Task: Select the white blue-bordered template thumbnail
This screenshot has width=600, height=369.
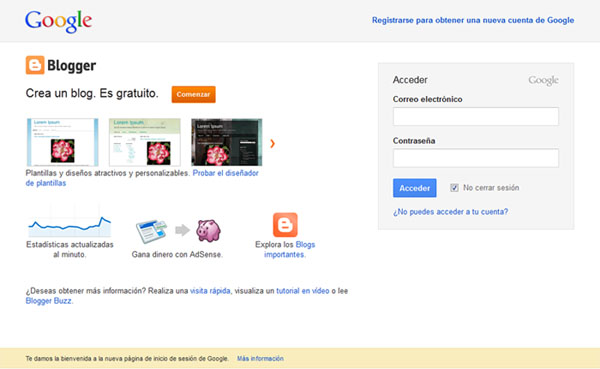Action: tap(62, 142)
